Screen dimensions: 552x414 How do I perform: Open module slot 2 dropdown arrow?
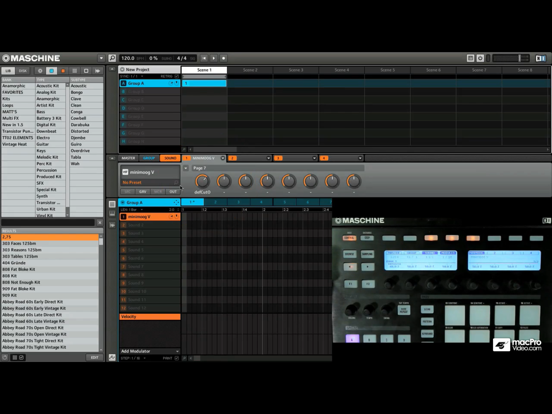[269, 158]
